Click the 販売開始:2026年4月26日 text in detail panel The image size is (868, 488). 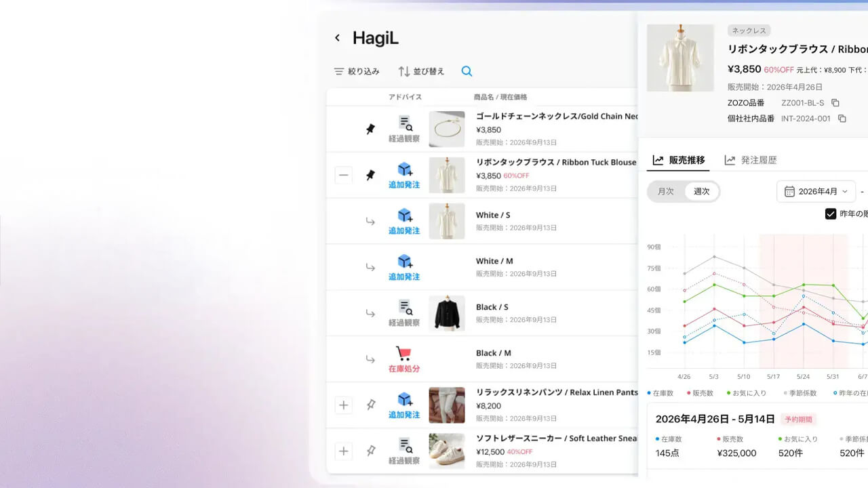tap(775, 87)
